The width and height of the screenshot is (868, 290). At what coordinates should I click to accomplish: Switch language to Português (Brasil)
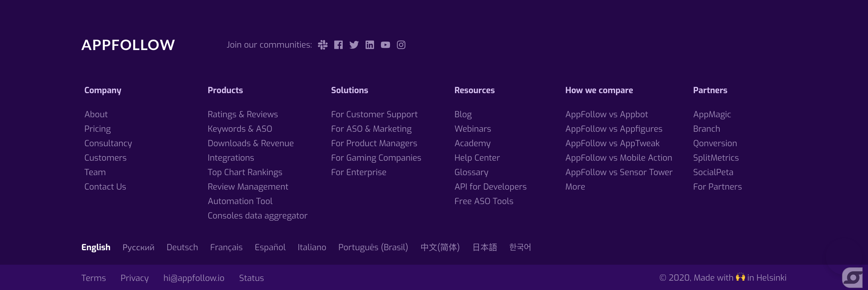click(373, 247)
